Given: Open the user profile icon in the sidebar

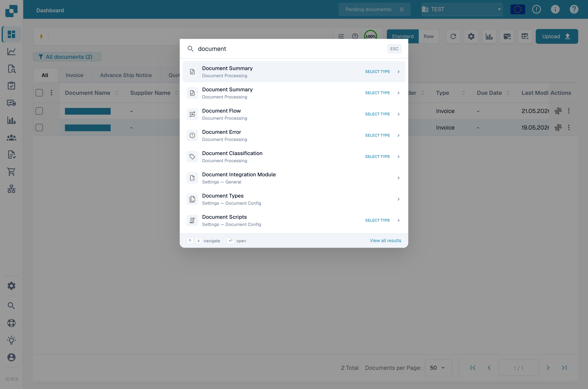Looking at the screenshot, I should (x=11, y=357).
